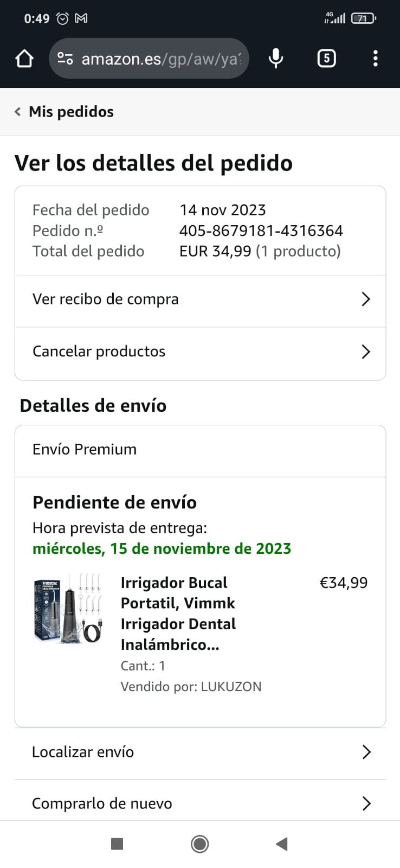Tap the chevron beside Ver recibo de compra
Image resolution: width=400 pixels, height=868 pixels.
coord(366,299)
